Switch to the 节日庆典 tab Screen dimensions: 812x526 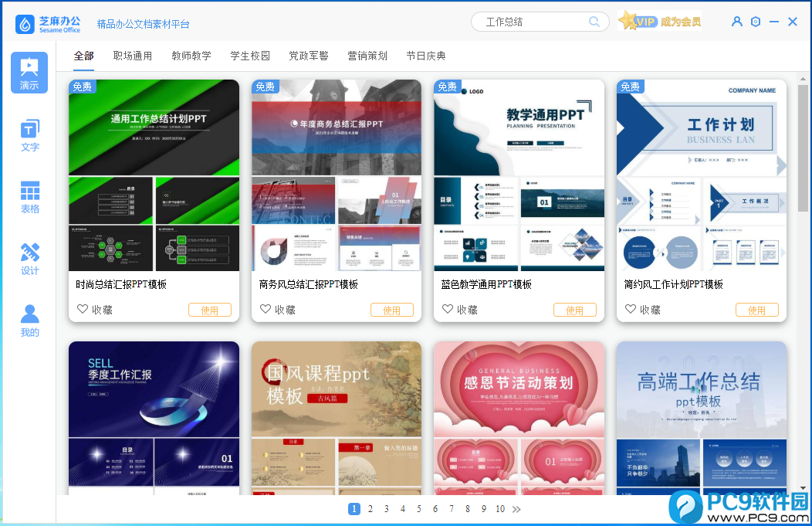click(x=425, y=56)
